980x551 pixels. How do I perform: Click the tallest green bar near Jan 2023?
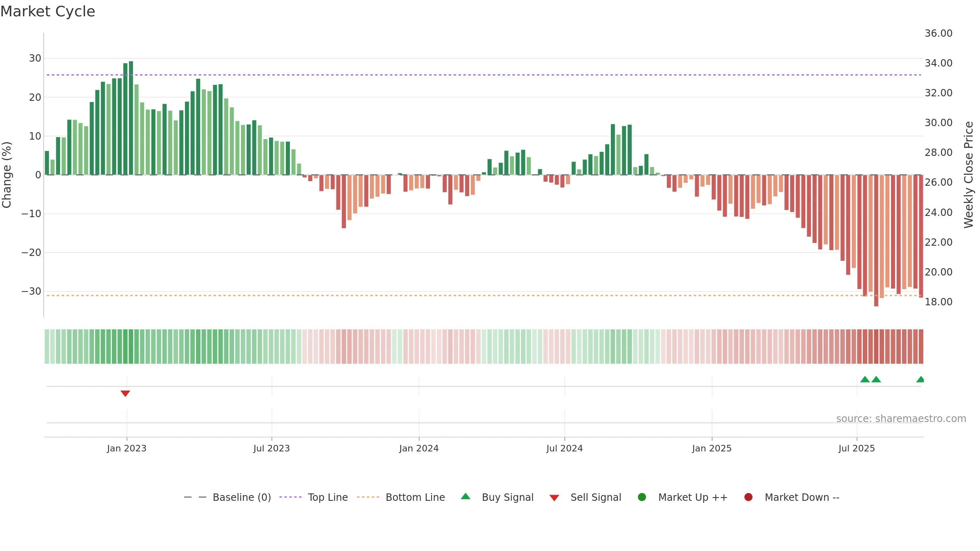pyautogui.click(x=131, y=118)
